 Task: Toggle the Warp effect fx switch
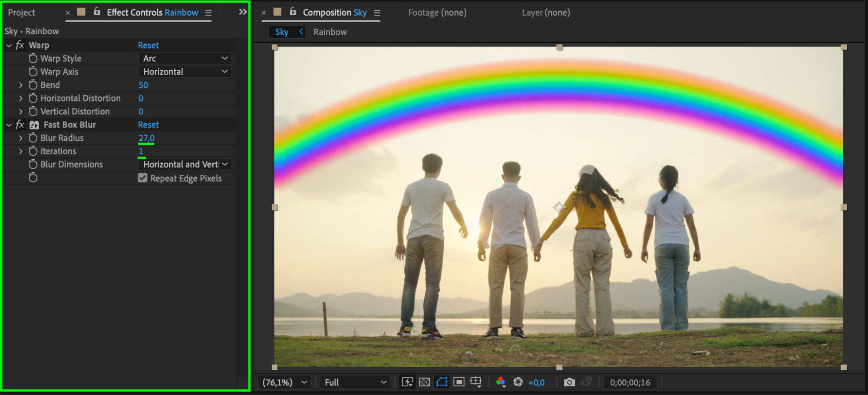pos(20,45)
